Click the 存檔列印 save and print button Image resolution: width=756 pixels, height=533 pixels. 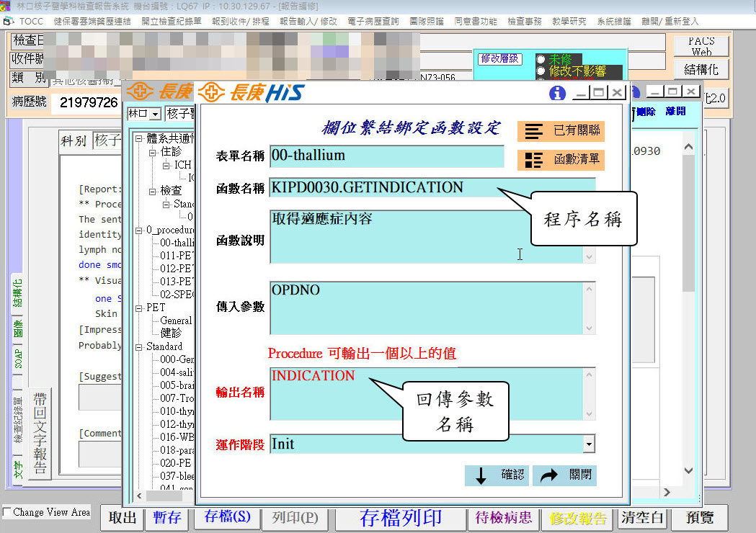[400, 517]
